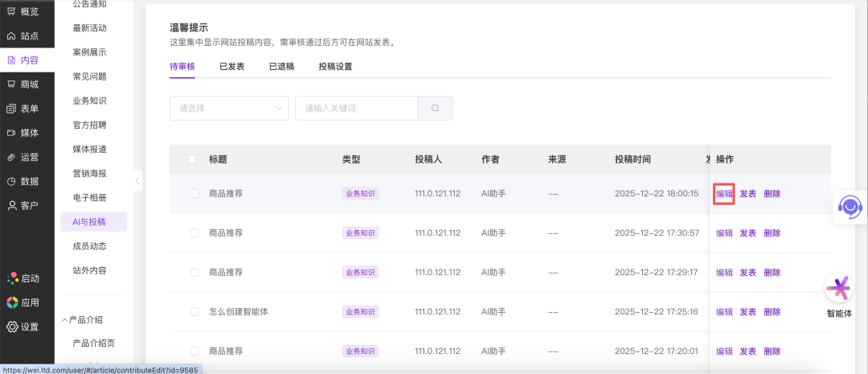The image size is (868, 374).
Task: Open 商城 in left sidebar
Action: coord(23,84)
